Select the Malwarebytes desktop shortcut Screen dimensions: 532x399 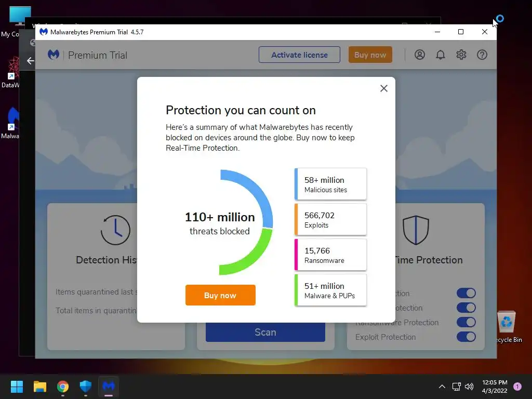tap(10, 123)
